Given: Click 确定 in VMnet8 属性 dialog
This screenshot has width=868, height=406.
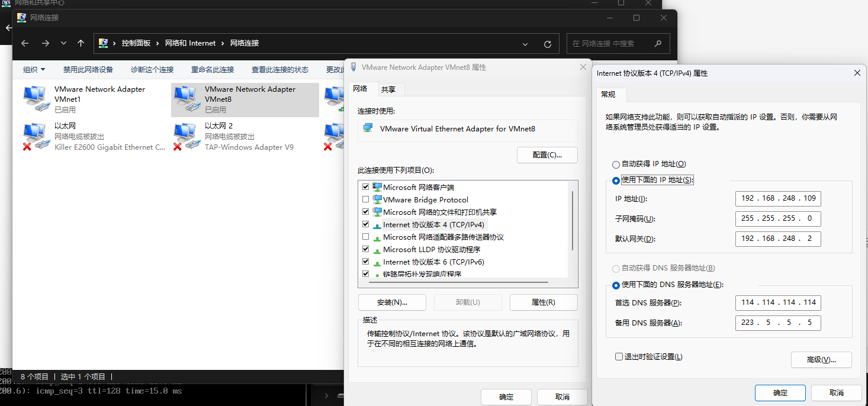Looking at the screenshot, I should [506, 397].
